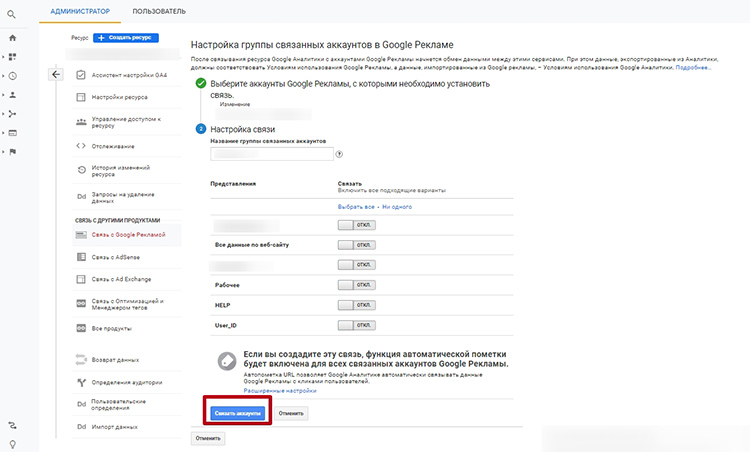Click the Ни одного link

397,207
